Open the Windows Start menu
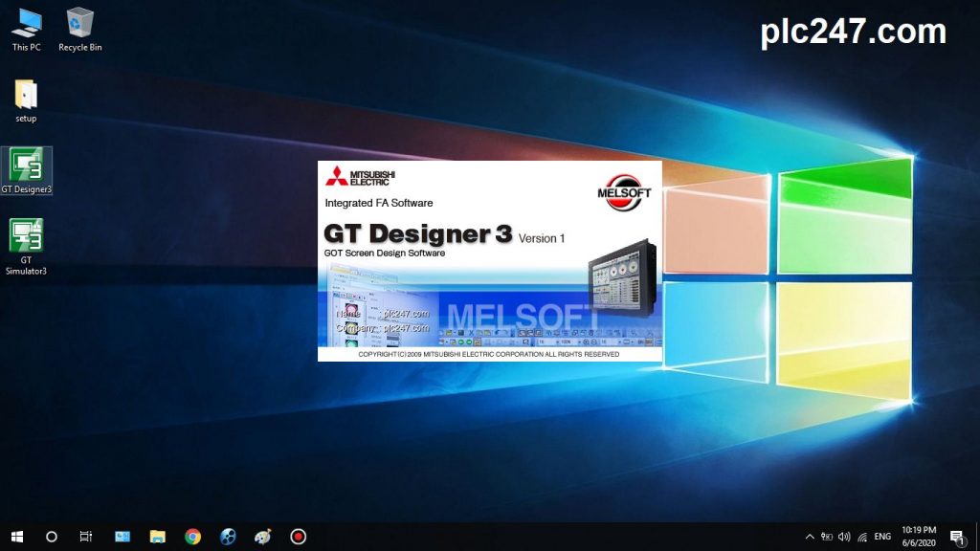Image resolution: width=980 pixels, height=551 pixels. click(17, 537)
